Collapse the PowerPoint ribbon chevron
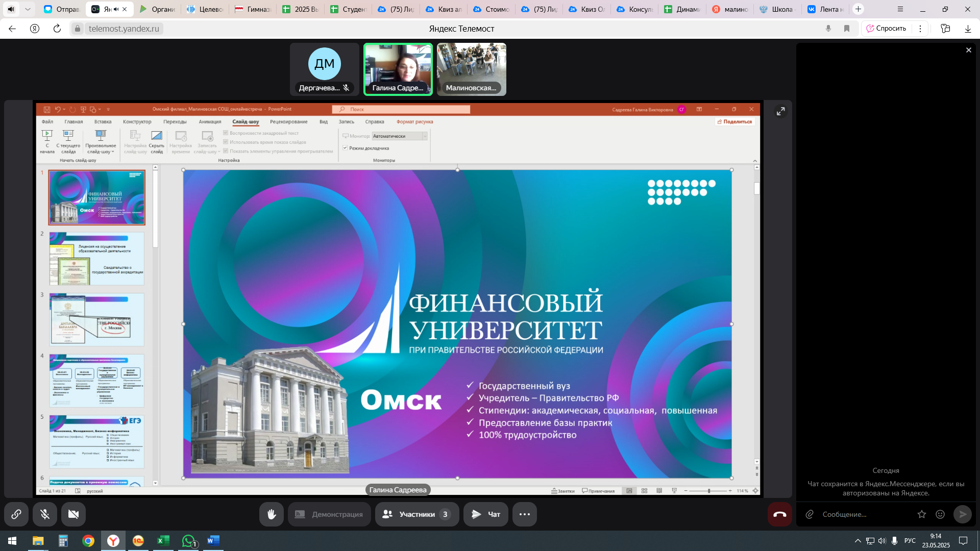The width and height of the screenshot is (980, 551). point(755,161)
